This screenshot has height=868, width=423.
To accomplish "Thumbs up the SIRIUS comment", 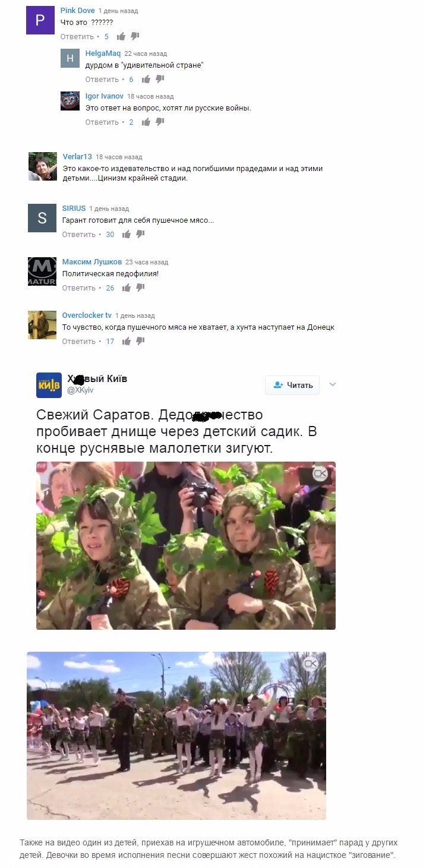I will click(x=127, y=235).
